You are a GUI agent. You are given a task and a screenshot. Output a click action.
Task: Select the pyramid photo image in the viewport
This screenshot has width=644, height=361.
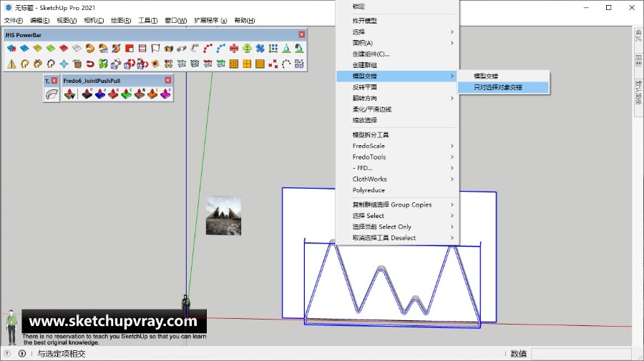click(x=223, y=216)
